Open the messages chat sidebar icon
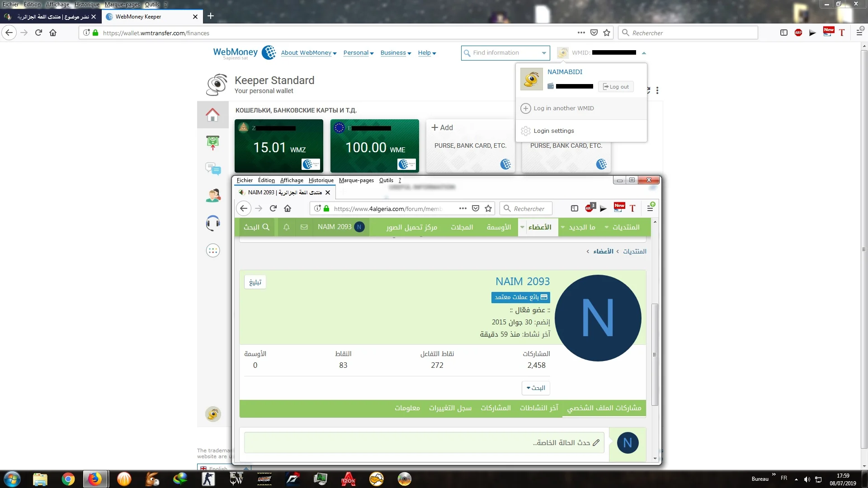The image size is (868, 488). (213, 169)
